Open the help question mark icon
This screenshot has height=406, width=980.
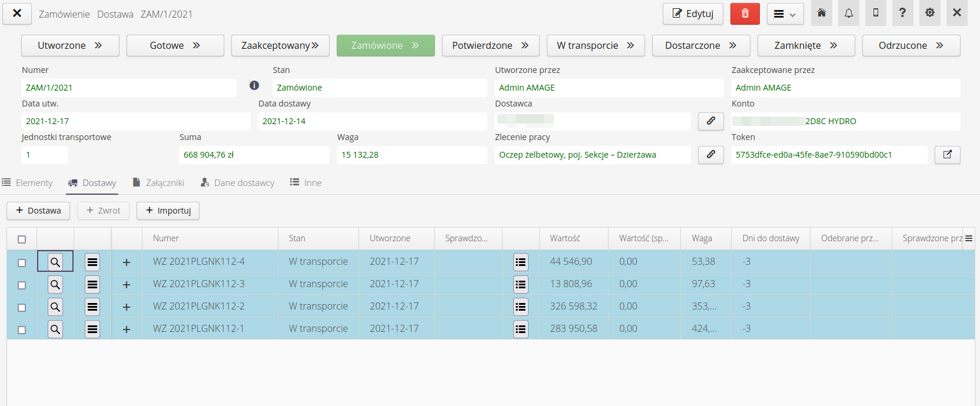pyautogui.click(x=902, y=13)
